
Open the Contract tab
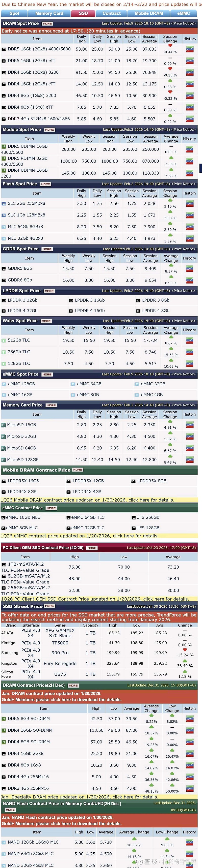click(x=111, y=13)
